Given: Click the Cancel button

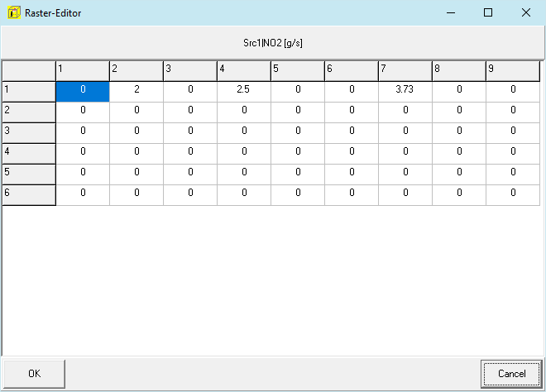Looking at the screenshot, I should click(x=511, y=374).
